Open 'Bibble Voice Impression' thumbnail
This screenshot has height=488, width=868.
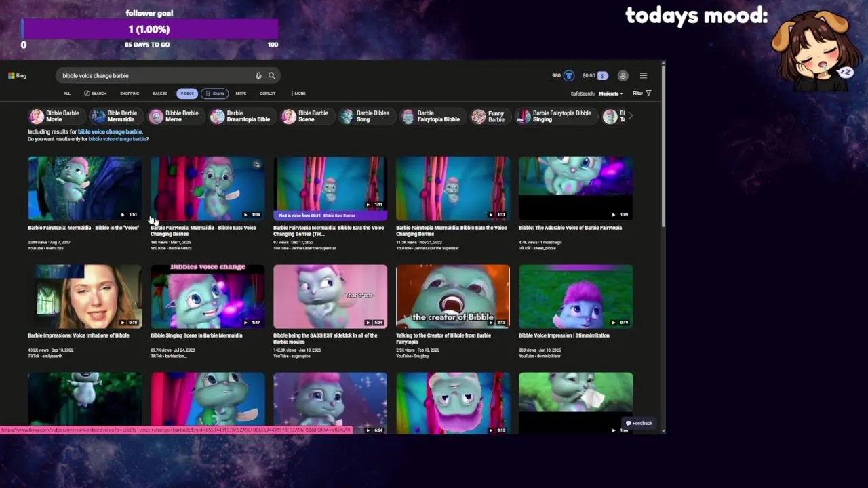pyautogui.click(x=576, y=296)
